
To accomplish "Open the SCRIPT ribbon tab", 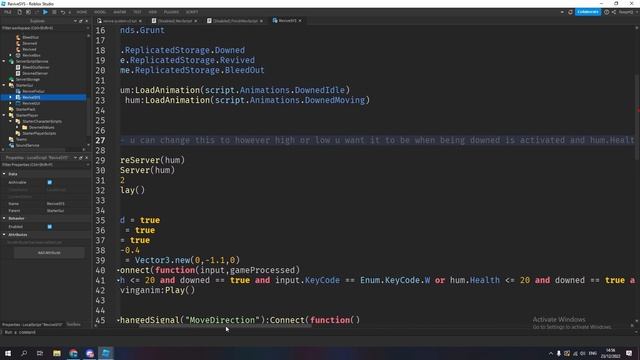I will click(192, 12).
